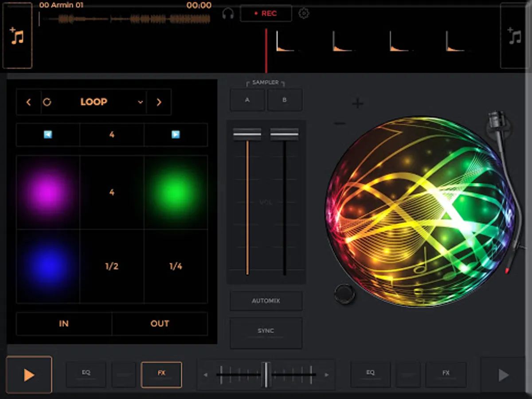Set loop IN point
Screen dimensions: 532x399
tap(64, 324)
